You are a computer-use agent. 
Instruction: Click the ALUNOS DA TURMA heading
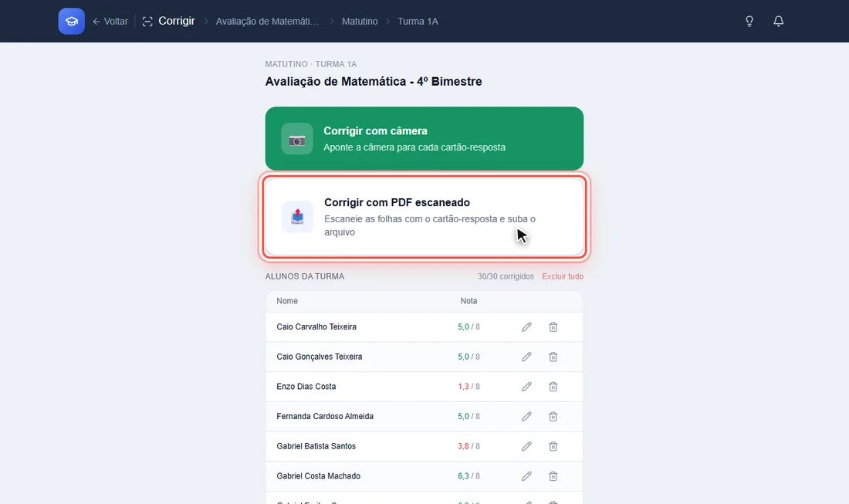point(305,276)
